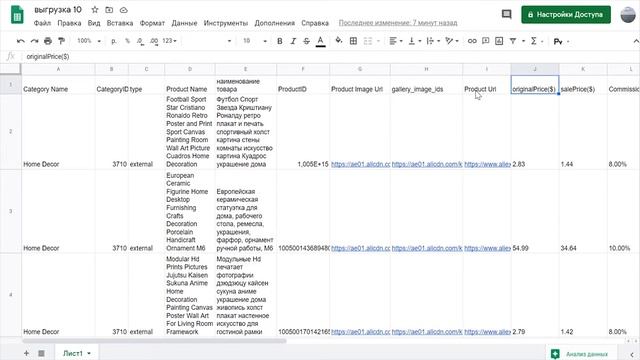Open the Дополнения menu

coord(275,23)
